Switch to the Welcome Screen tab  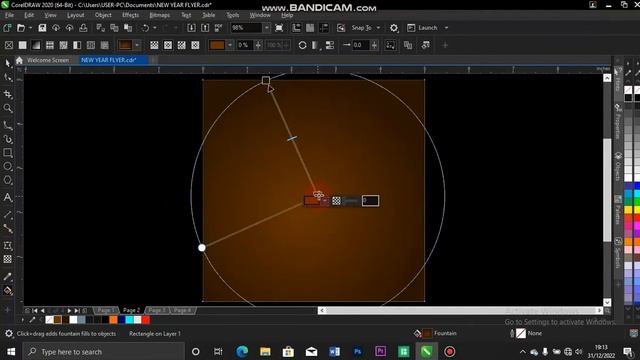coord(48,60)
